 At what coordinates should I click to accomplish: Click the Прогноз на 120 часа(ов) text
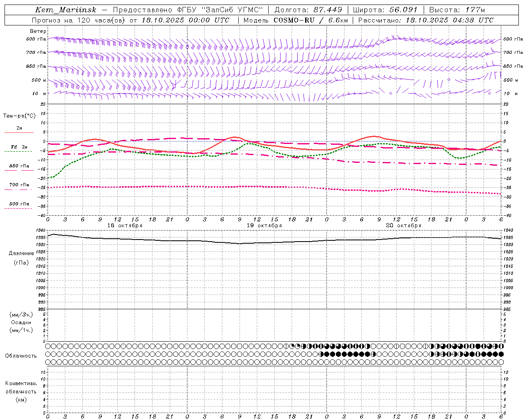(79, 20)
